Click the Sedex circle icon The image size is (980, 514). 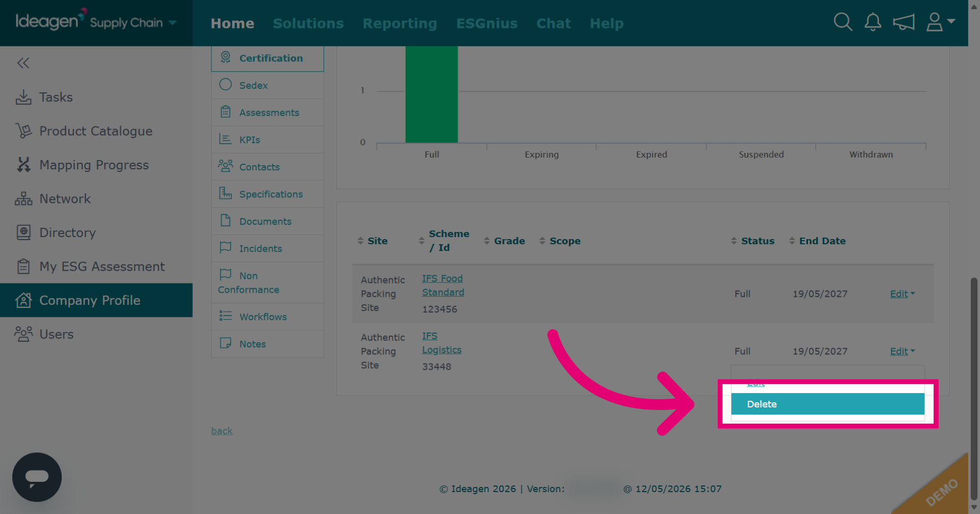coord(226,85)
